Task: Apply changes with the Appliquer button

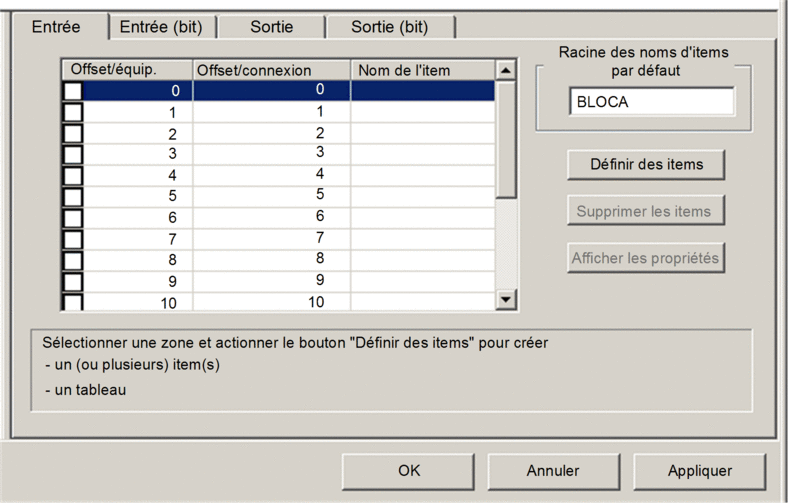Action: (x=700, y=471)
